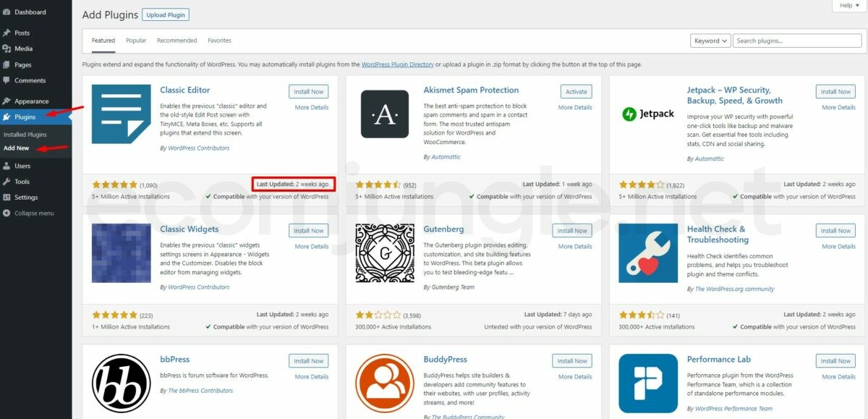The width and height of the screenshot is (868, 419).
Task: Click the Performance Lab plugin icon
Action: click(647, 384)
